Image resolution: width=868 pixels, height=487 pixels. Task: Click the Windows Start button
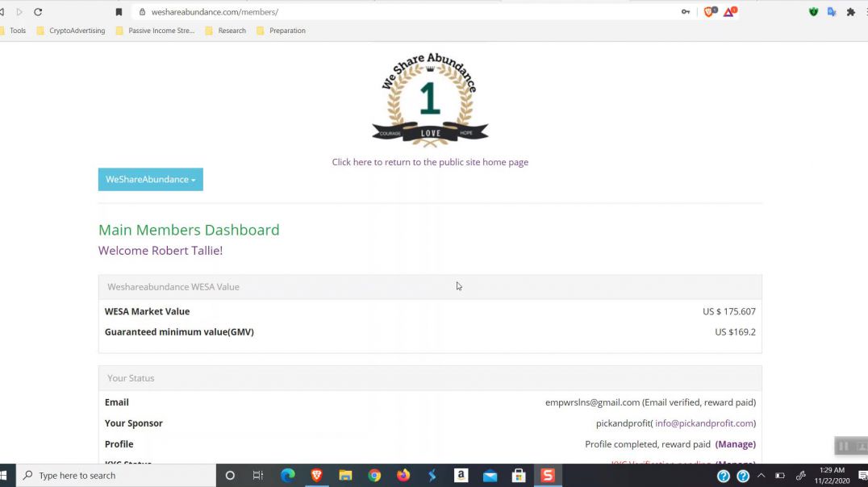pyautogui.click(x=3, y=476)
